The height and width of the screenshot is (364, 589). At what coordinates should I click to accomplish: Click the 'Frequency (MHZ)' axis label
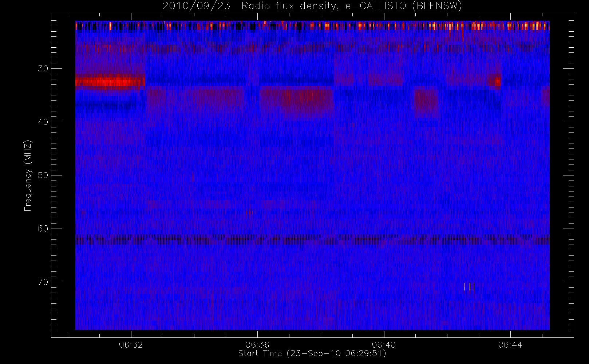click(28, 175)
